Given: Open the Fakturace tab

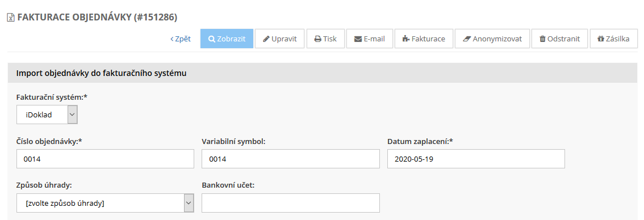Looking at the screenshot, I should (424, 39).
